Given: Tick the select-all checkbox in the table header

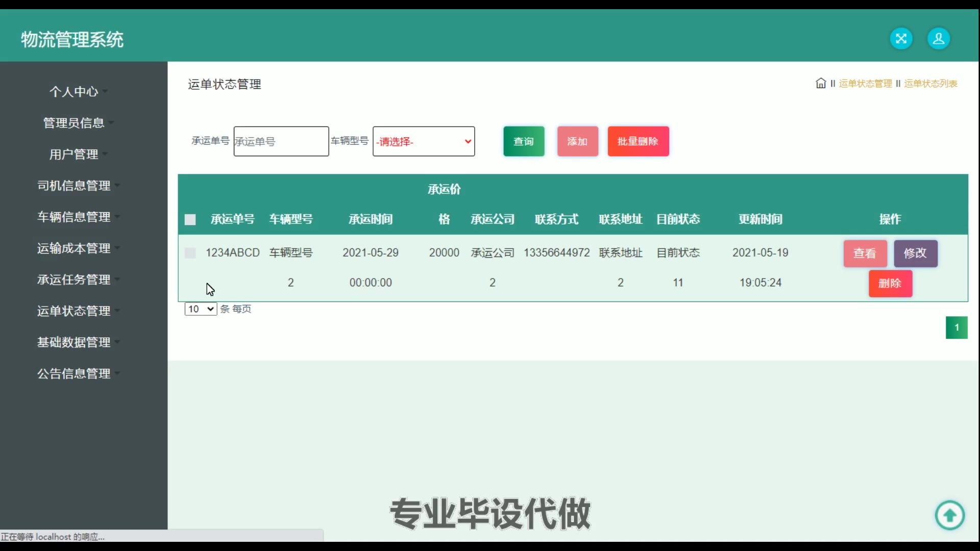Looking at the screenshot, I should point(190,219).
